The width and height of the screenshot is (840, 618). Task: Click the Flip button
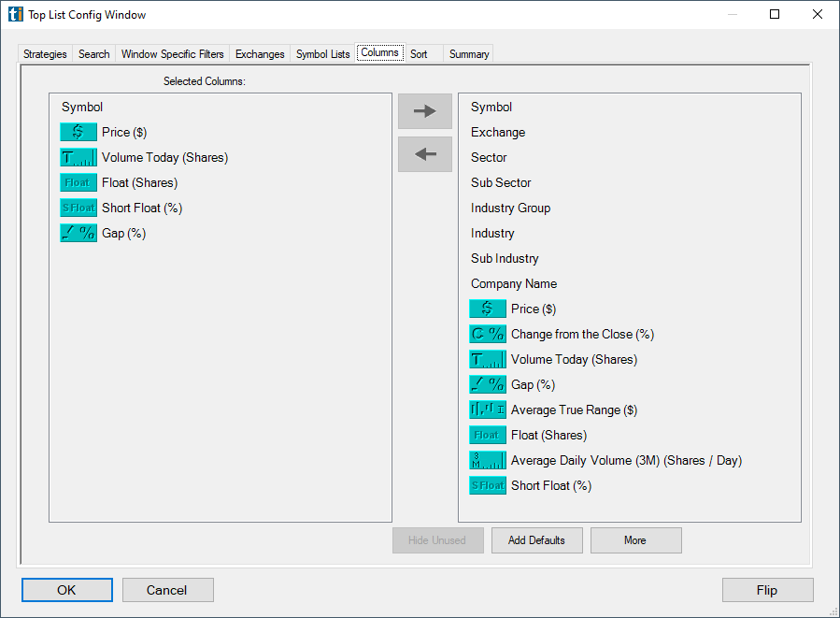[x=767, y=590]
